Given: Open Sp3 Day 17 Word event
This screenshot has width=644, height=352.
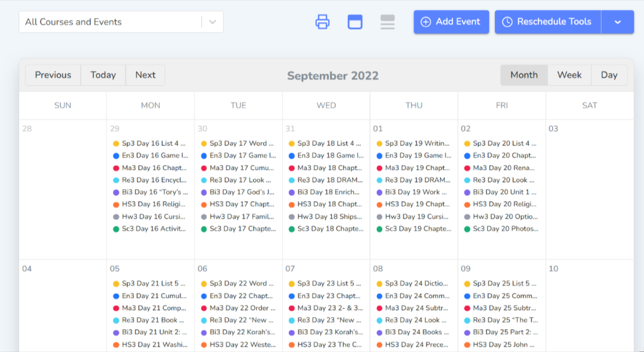Looking at the screenshot, I should click(x=238, y=143).
